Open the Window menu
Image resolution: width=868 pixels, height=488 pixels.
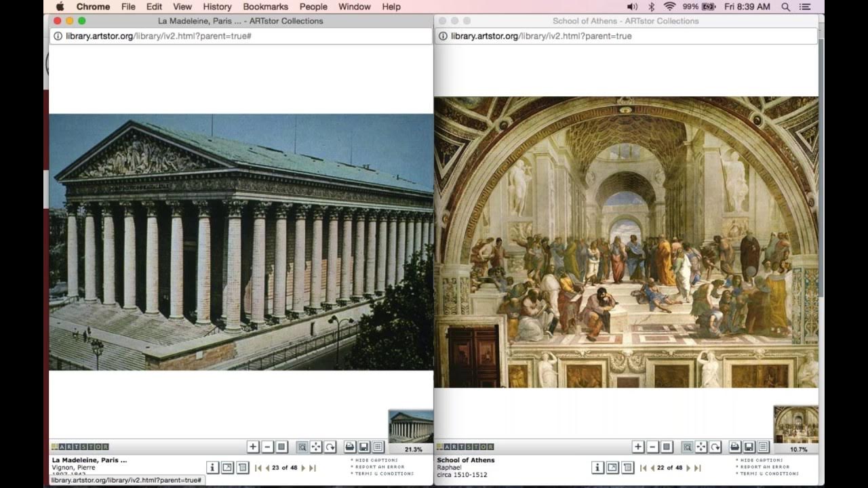355,7
